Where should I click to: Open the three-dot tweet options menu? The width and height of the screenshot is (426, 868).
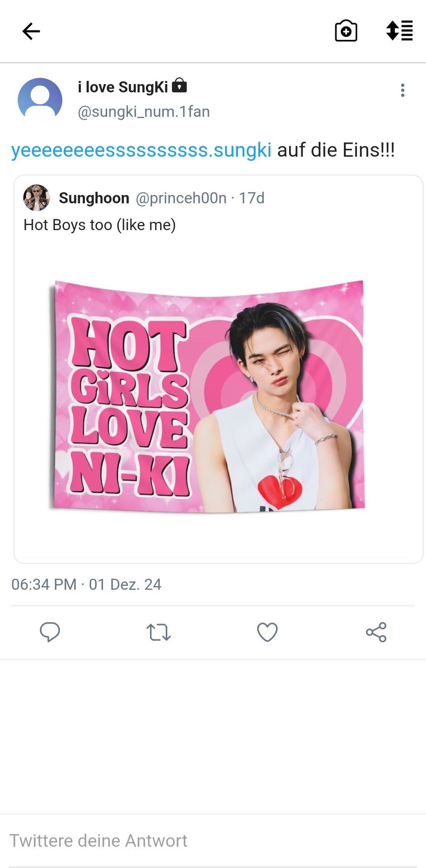point(403,90)
